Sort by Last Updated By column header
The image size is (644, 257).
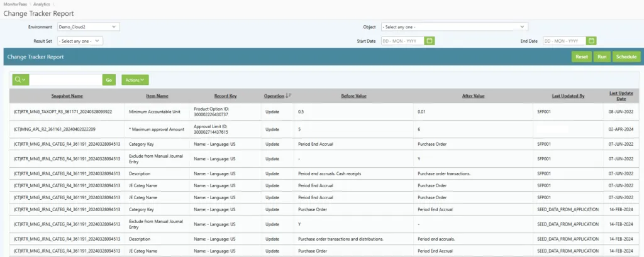(x=568, y=96)
